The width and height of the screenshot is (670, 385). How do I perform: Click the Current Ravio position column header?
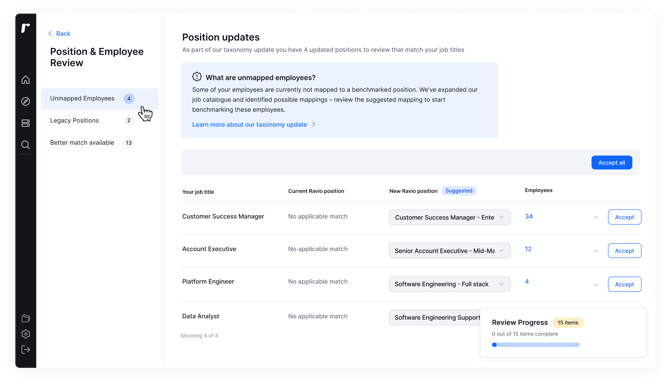(x=316, y=191)
